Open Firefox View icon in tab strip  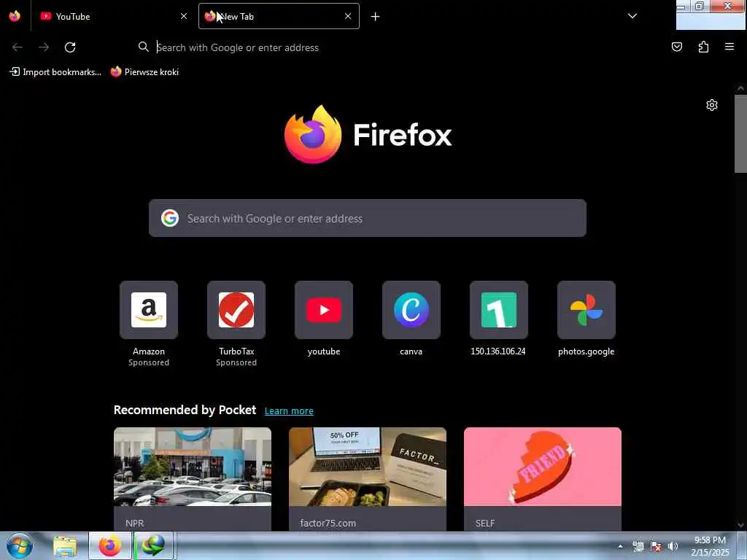coord(15,16)
